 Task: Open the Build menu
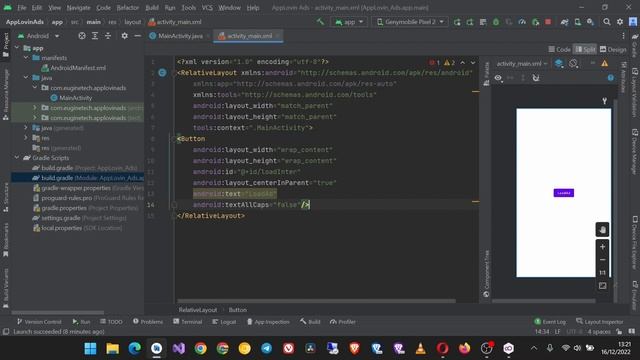152,8
